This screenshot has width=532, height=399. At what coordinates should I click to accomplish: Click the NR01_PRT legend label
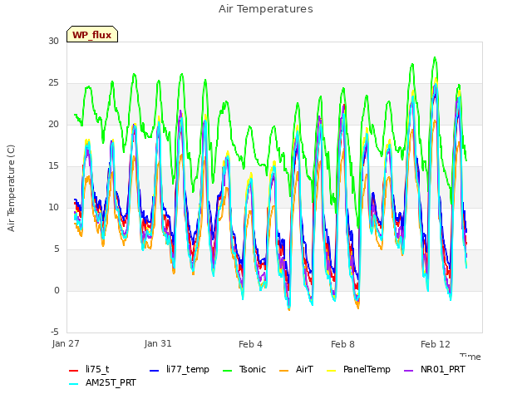443,369
